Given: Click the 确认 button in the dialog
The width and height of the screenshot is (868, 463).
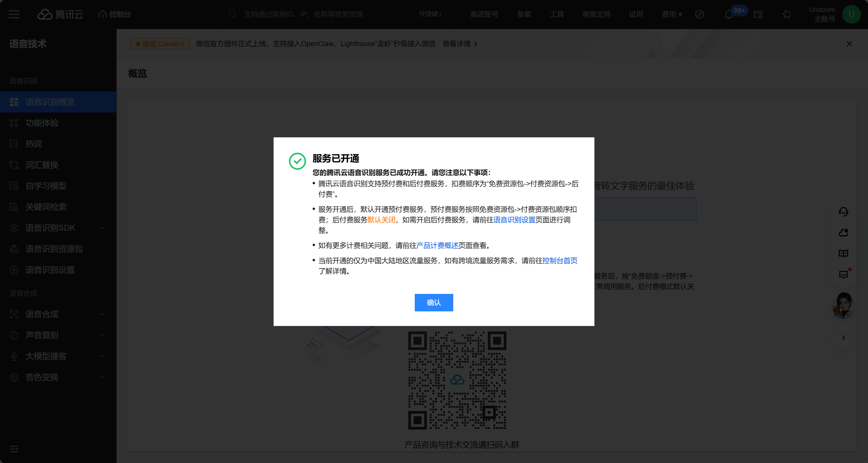Looking at the screenshot, I should point(434,302).
